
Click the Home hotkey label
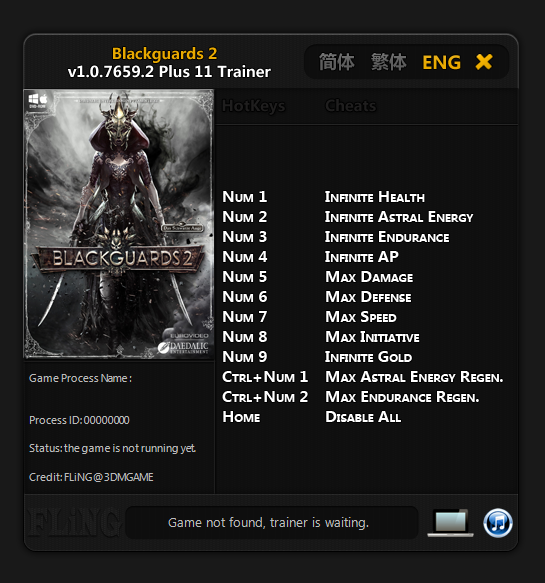[241, 417]
